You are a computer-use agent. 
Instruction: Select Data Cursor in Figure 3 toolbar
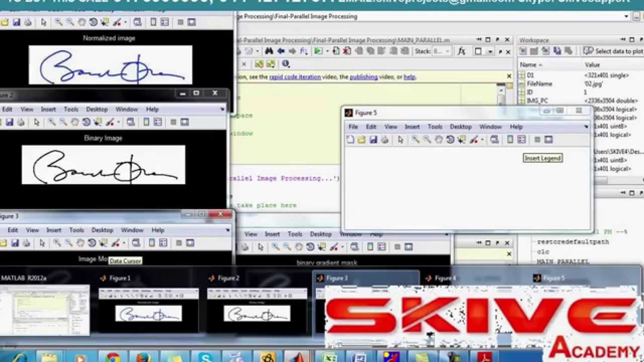(103, 243)
